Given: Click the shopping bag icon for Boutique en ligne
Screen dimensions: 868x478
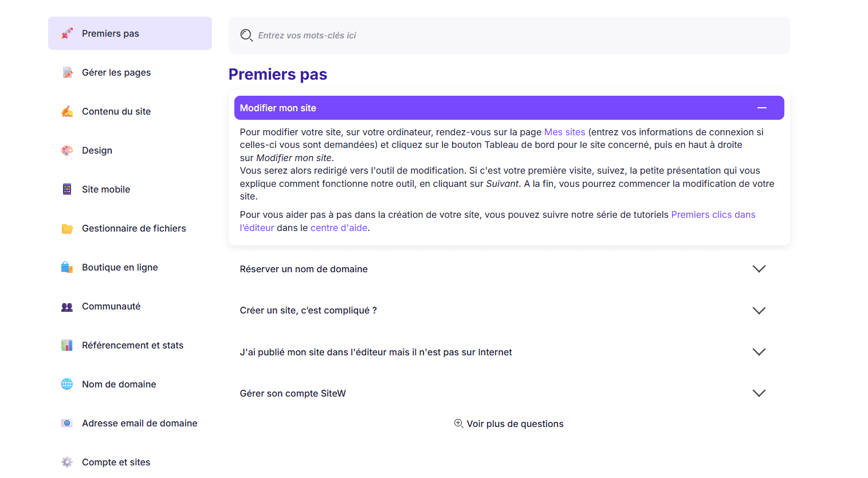Looking at the screenshot, I should (x=66, y=267).
